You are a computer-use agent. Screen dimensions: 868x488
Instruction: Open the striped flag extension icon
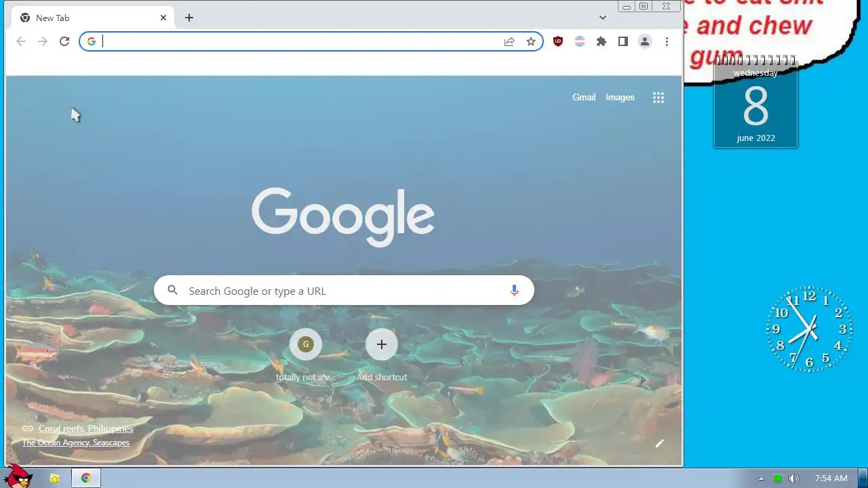[580, 41]
